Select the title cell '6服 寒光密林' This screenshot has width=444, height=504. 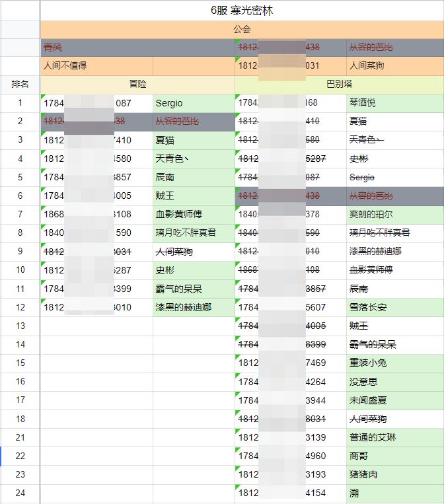click(x=242, y=11)
